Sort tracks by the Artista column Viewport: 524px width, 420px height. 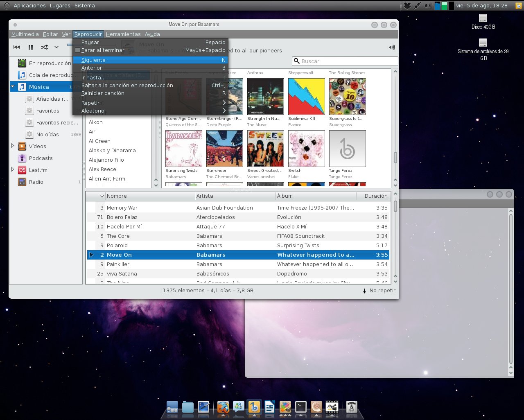click(235, 196)
